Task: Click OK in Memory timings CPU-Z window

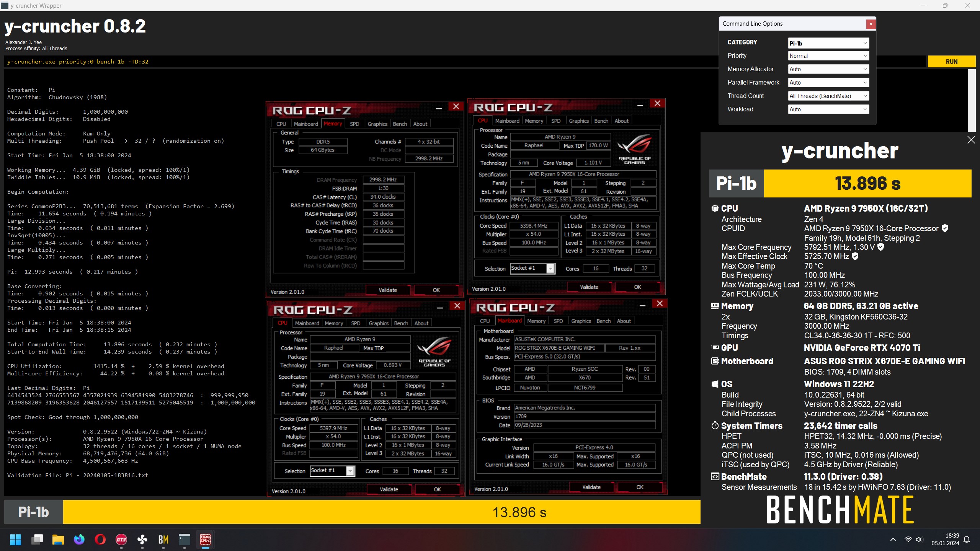Action: click(x=436, y=290)
